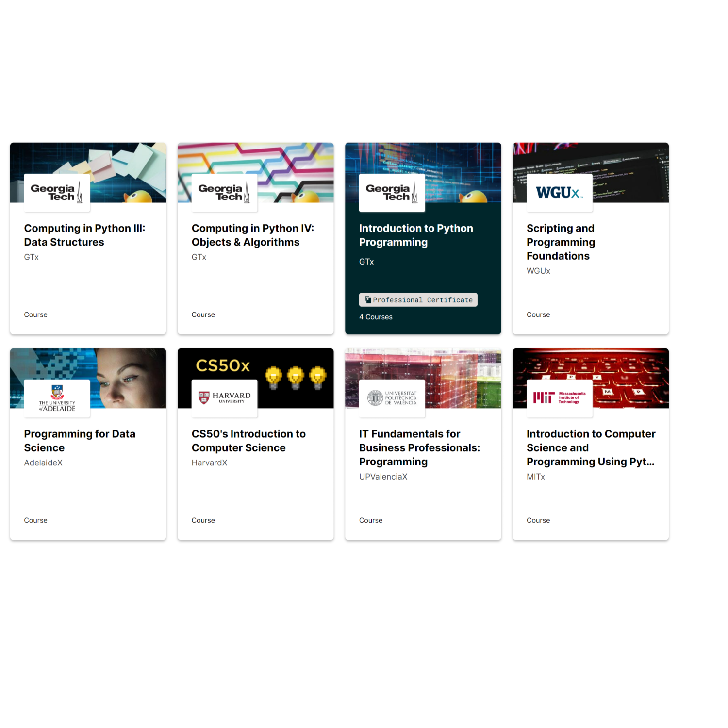Open Computing in Python IV: Objects & Algorithms
This screenshot has height=728, width=728.
click(252, 235)
